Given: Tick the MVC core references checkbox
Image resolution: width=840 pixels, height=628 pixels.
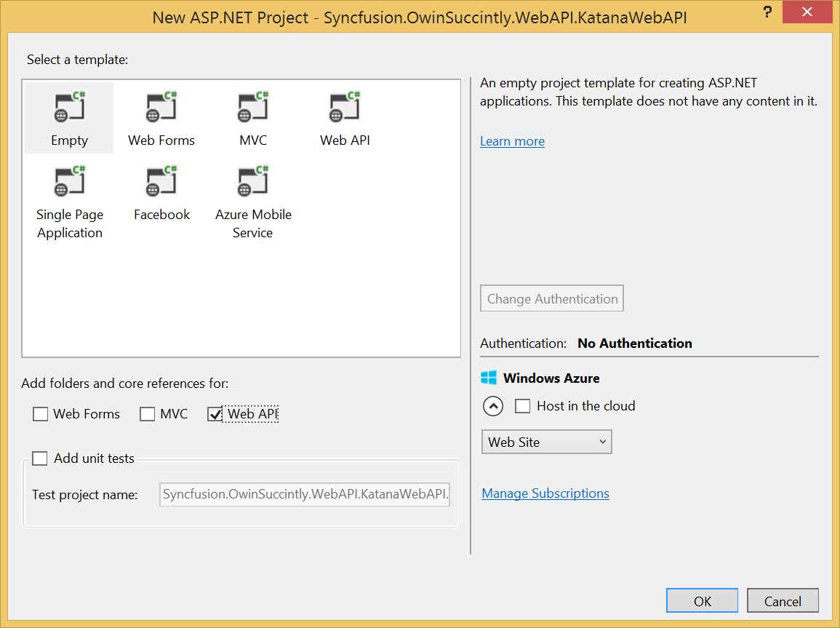Looking at the screenshot, I should click(147, 413).
